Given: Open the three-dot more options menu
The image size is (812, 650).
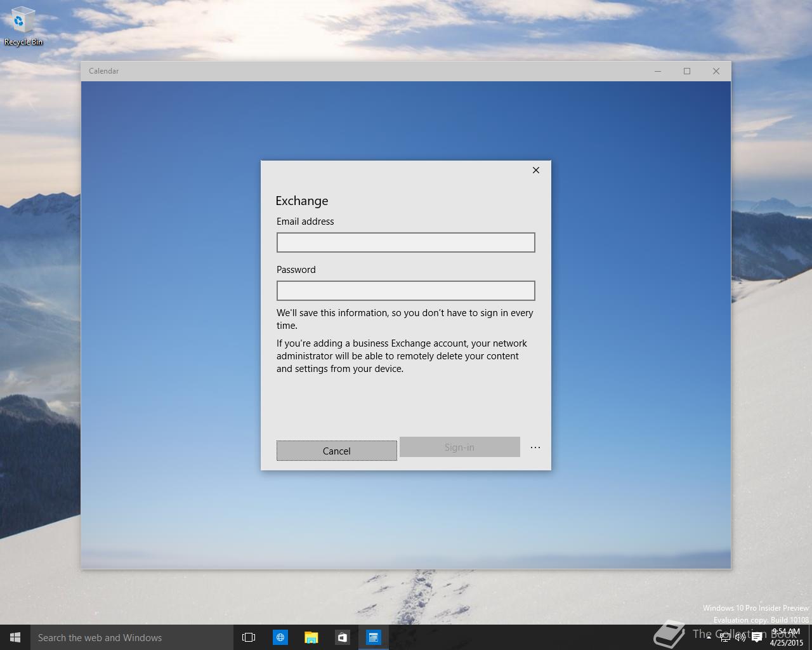Looking at the screenshot, I should [x=535, y=448].
